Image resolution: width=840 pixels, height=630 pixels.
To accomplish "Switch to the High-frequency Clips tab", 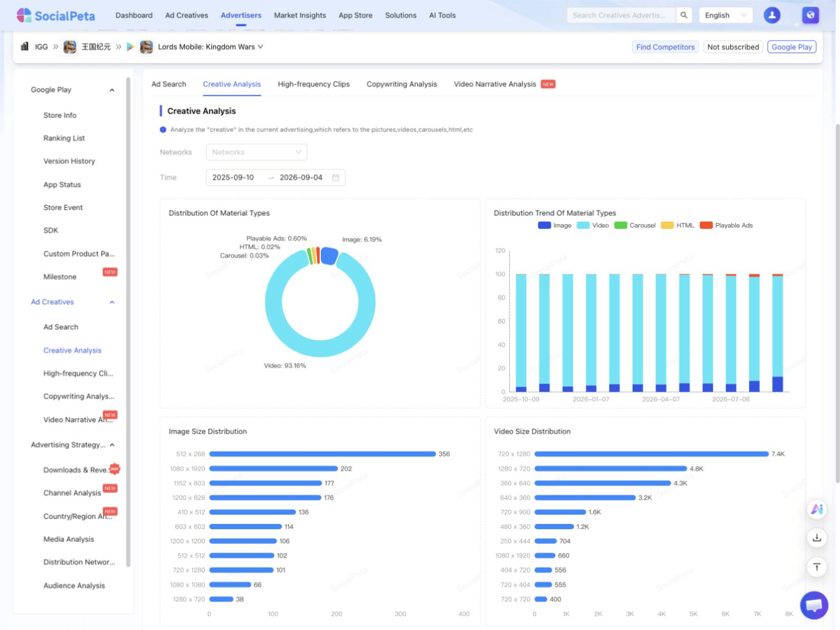I will [x=313, y=84].
